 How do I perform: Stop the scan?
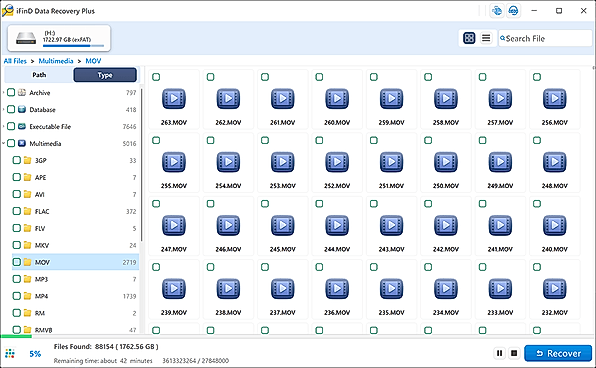(x=514, y=353)
